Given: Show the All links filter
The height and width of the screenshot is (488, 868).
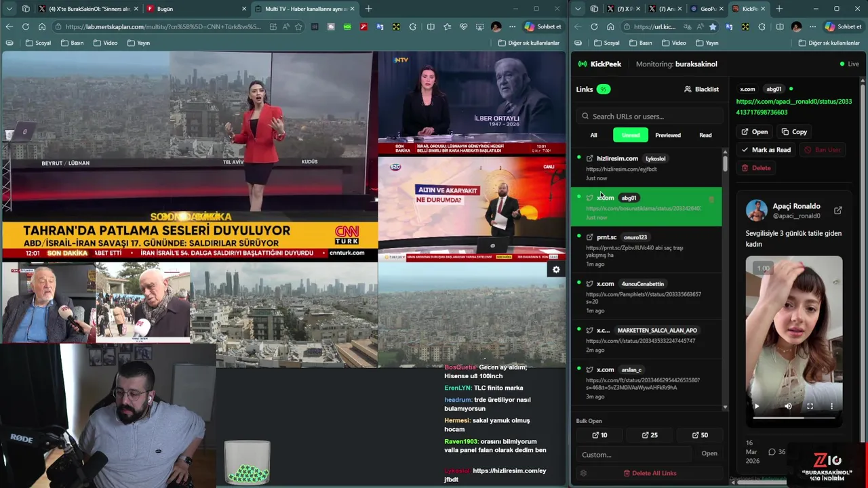Looking at the screenshot, I should tap(593, 135).
